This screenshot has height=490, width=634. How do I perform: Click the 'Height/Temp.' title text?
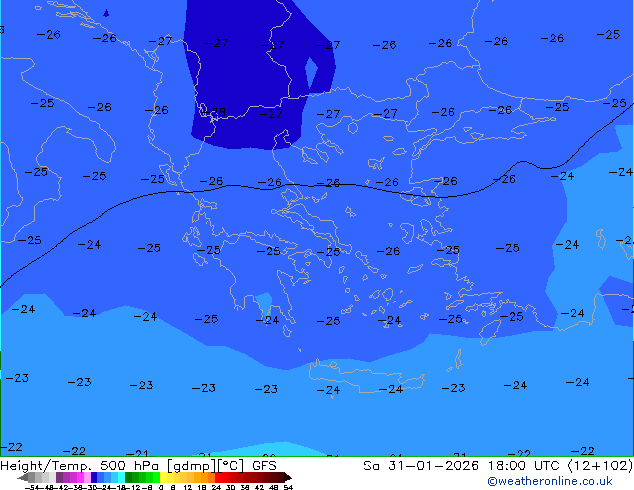[45, 465]
